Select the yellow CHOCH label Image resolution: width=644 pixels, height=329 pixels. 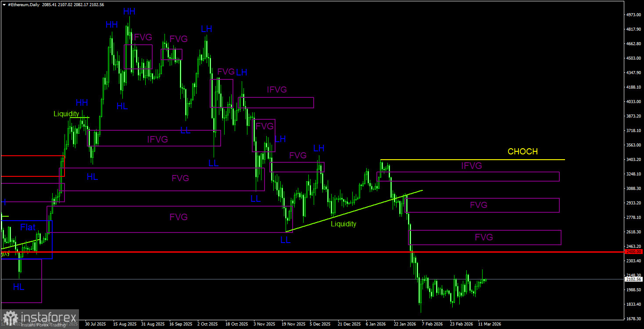tap(522, 151)
